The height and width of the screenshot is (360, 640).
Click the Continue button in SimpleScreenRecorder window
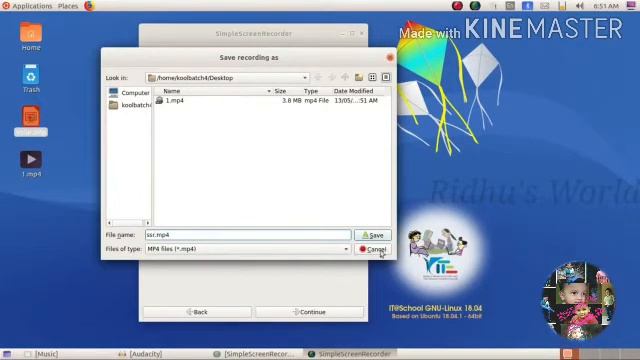tap(309, 312)
